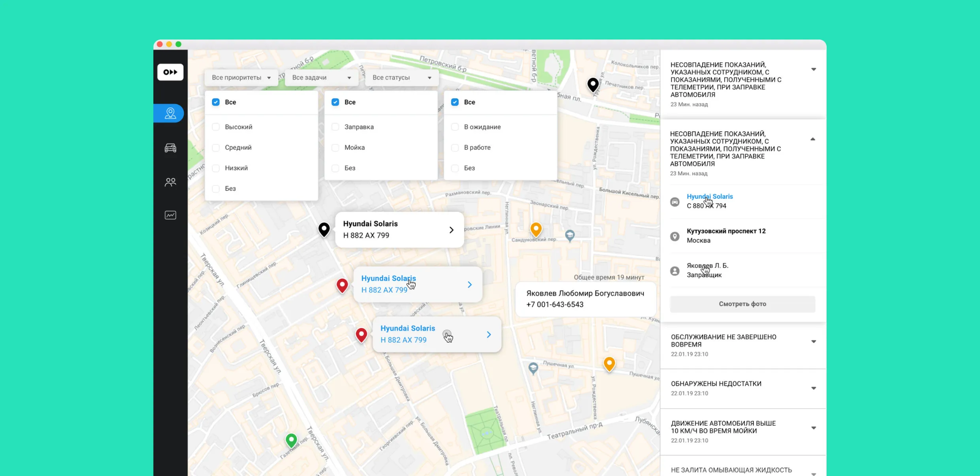Screen dimensions: 980x476
Task: Check the Без checkbox in tasks list
Action: (x=335, y=168)
